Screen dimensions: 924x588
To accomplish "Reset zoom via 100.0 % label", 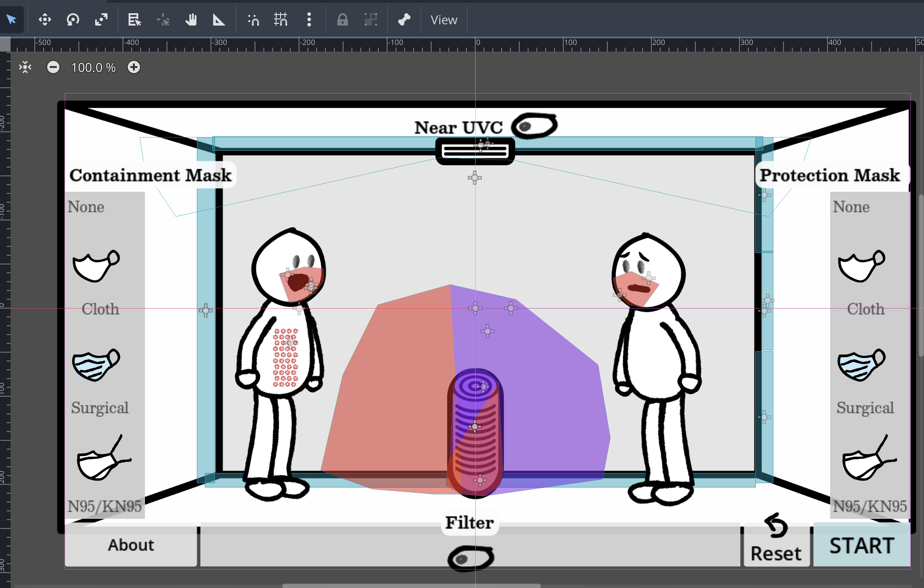I will (93, 67).
